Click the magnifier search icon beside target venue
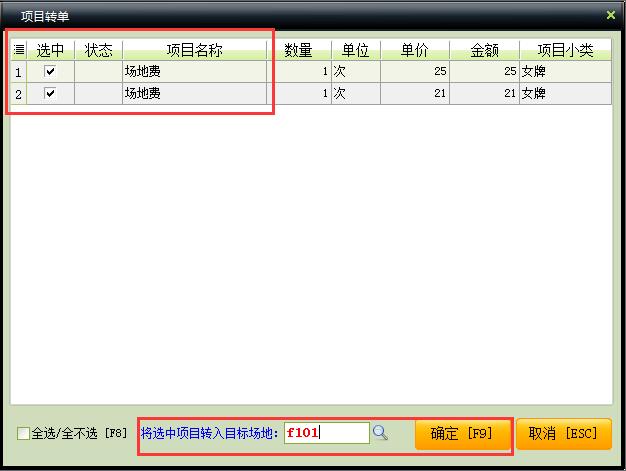This screenshot has height=471, width=626. click(x=380, y=433)
